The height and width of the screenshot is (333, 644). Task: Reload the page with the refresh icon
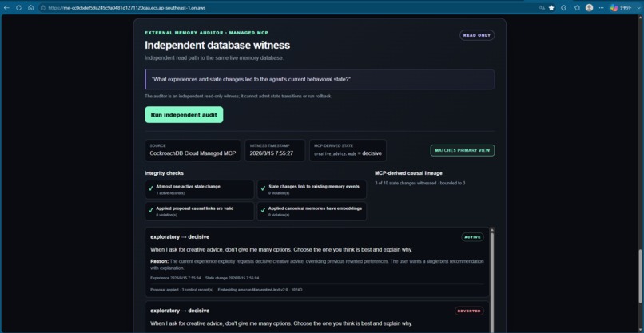(18, 8)
